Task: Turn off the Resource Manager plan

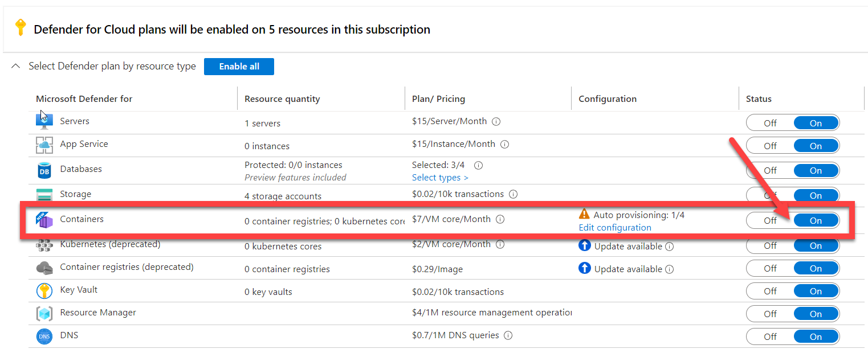Action: click(x=770, y=314)
